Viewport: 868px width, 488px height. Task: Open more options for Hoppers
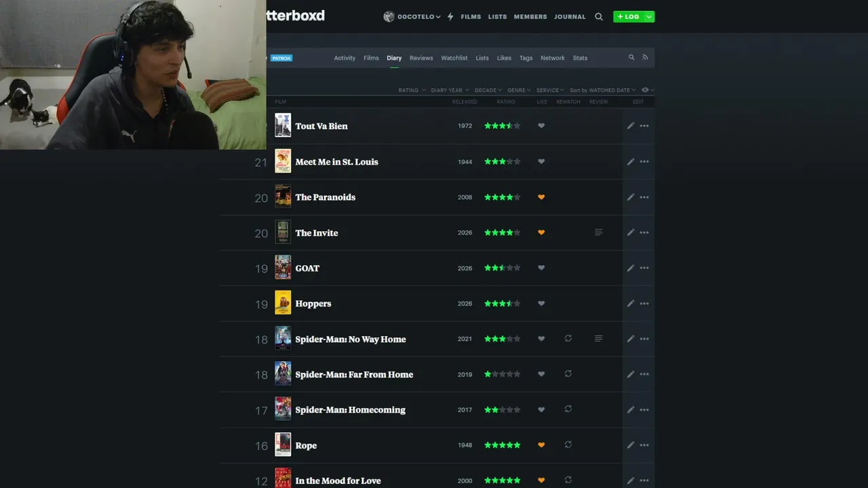(644, 304)
